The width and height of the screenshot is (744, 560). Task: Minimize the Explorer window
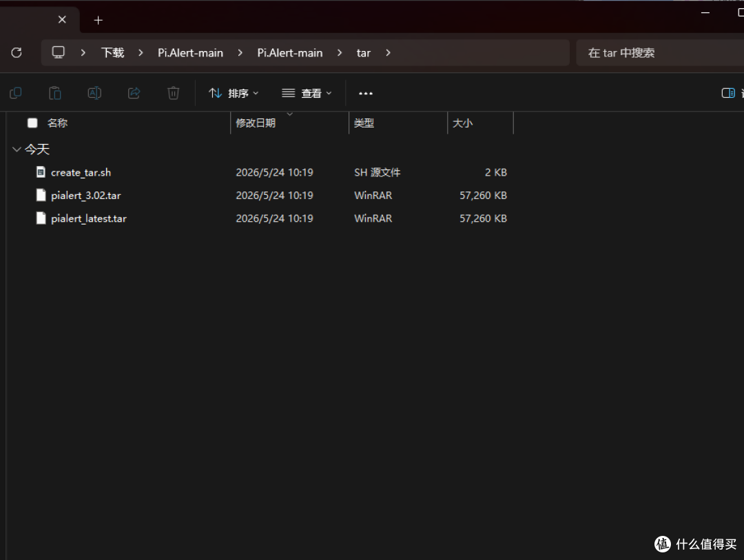click(x=705, y=13)
